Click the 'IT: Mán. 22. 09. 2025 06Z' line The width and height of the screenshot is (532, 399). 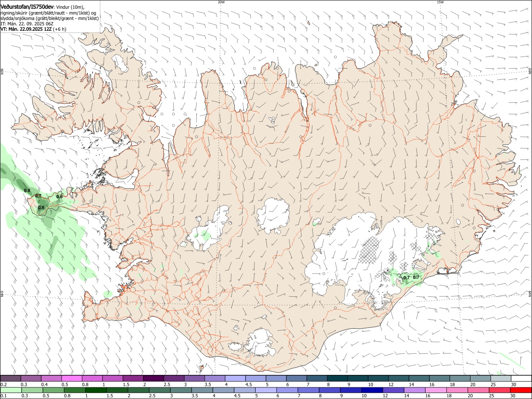(x=27, y=24)
